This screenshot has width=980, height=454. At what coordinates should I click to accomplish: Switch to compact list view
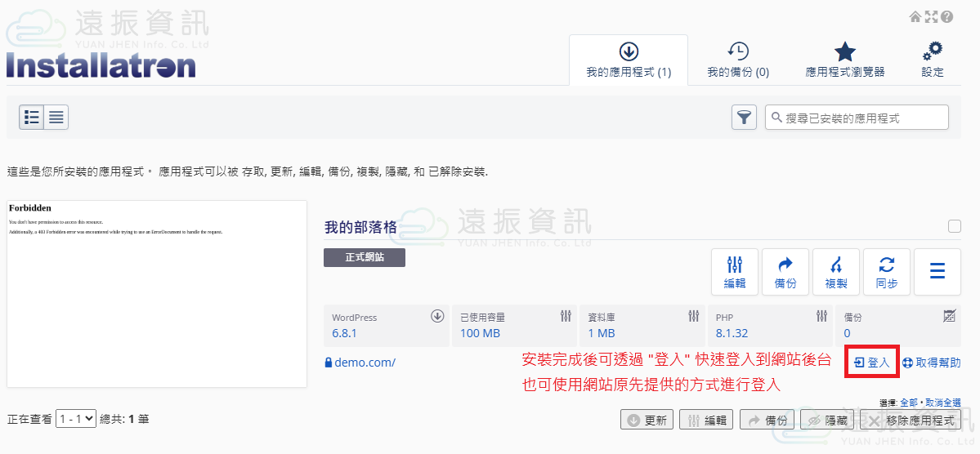pos(56,118)
